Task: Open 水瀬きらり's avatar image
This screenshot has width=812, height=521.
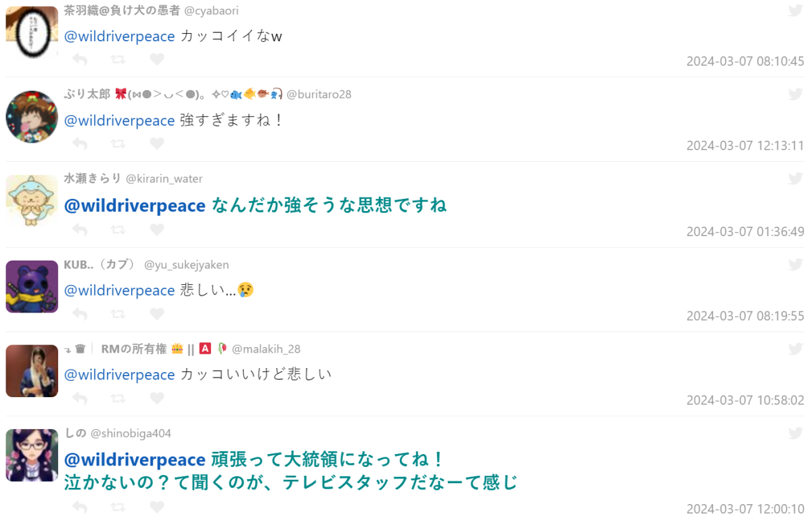Action: click(32, 201)
